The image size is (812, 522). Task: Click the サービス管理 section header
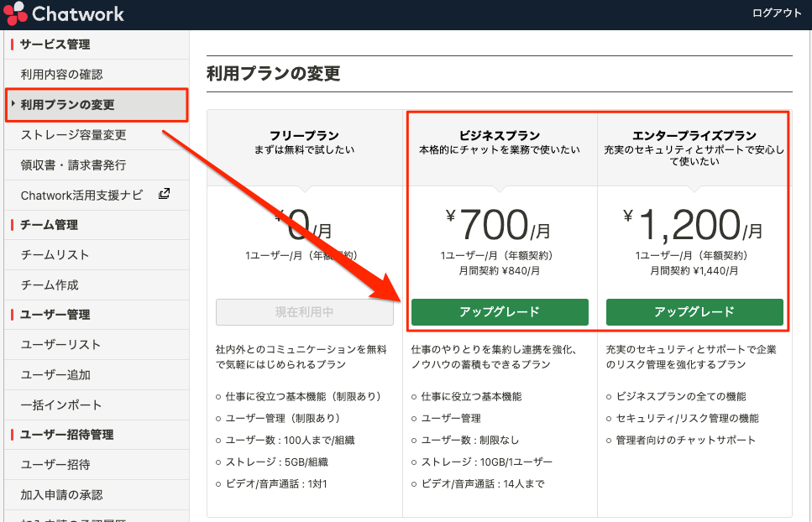[55, 44]
